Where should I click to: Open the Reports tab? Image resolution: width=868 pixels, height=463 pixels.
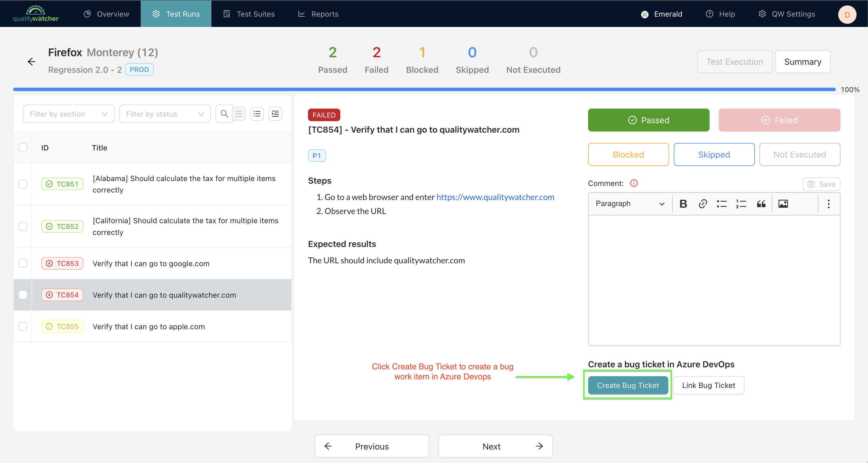click(318, 14)
